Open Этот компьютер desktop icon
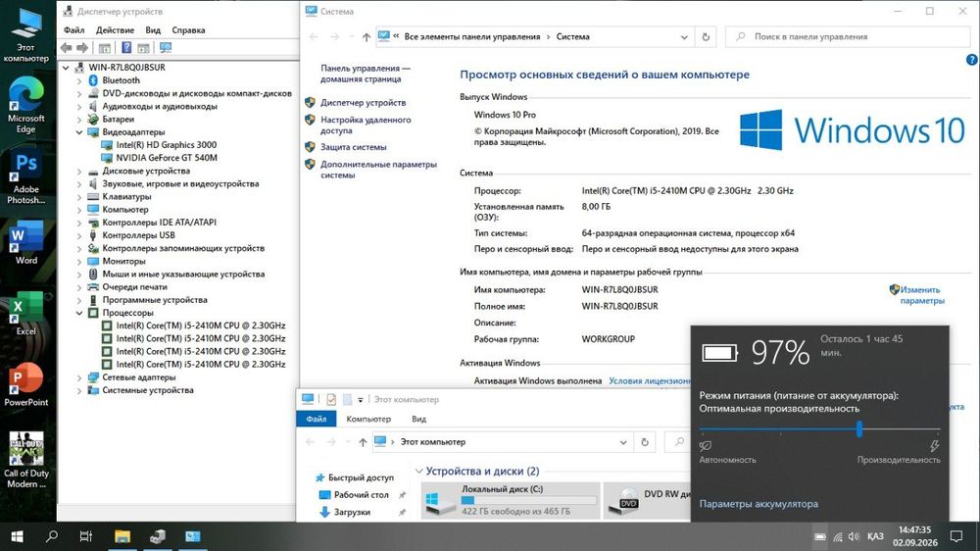 pyautogui.click(x=26, y=36)
